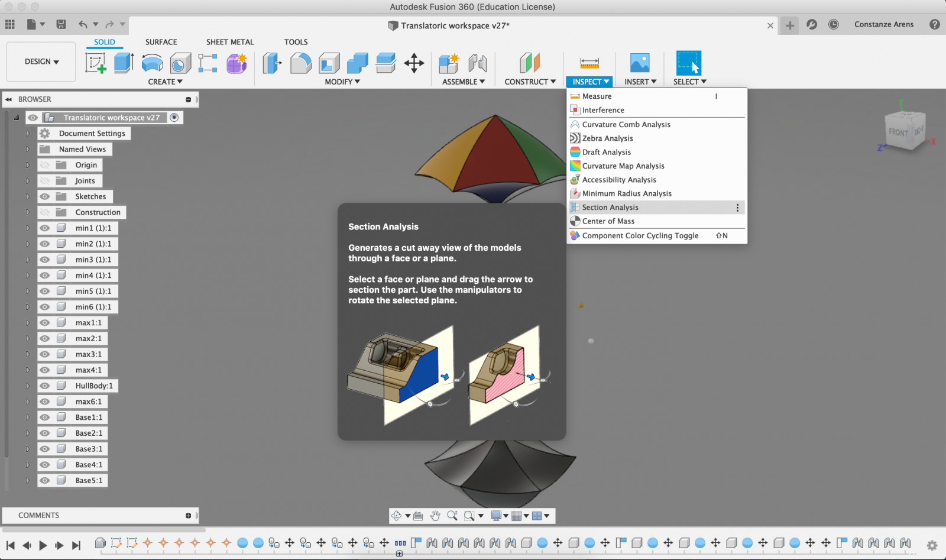Click the FRONT face of the ViewCube
946x560 pixels.
click(x=899, y=132)
